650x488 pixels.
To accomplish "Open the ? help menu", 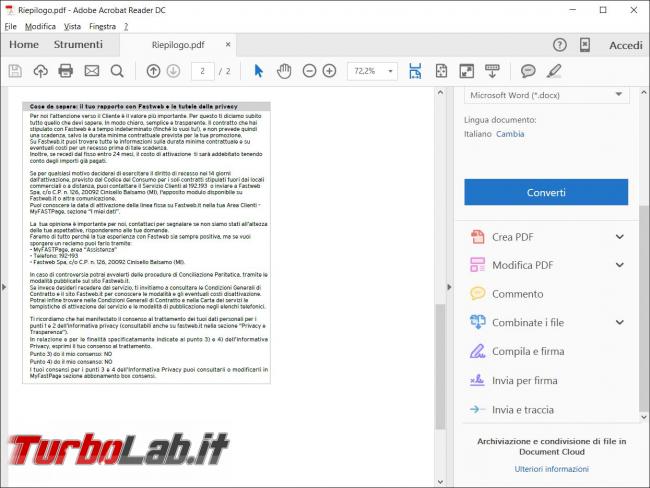I will [126, 27].
